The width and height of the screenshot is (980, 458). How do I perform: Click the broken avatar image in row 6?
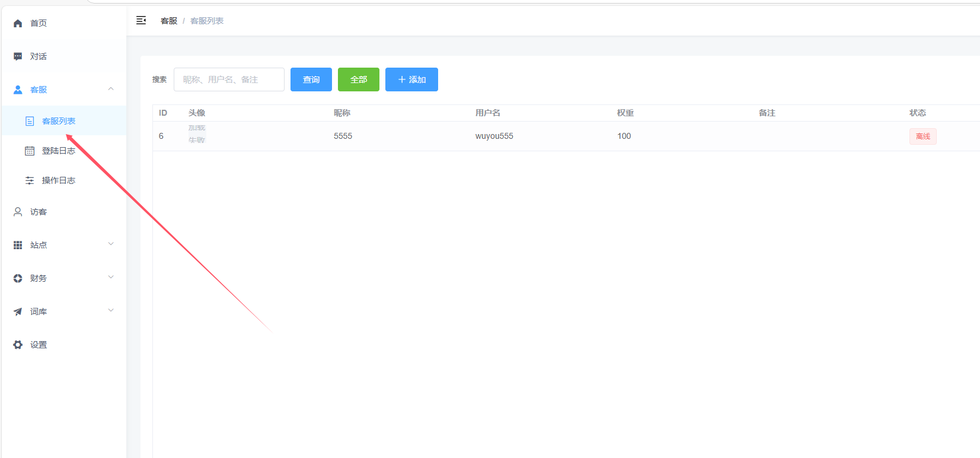(197, 134)
